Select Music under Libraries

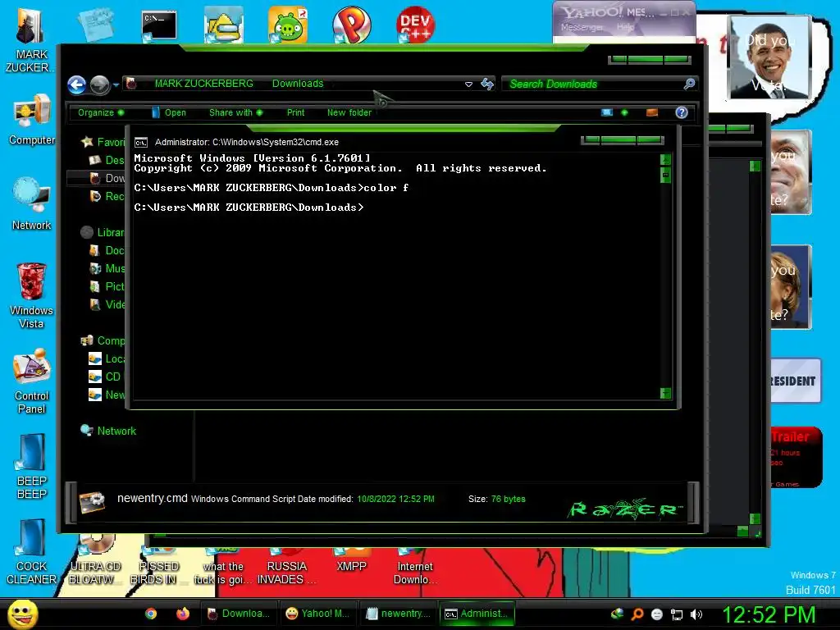point(107,268)
